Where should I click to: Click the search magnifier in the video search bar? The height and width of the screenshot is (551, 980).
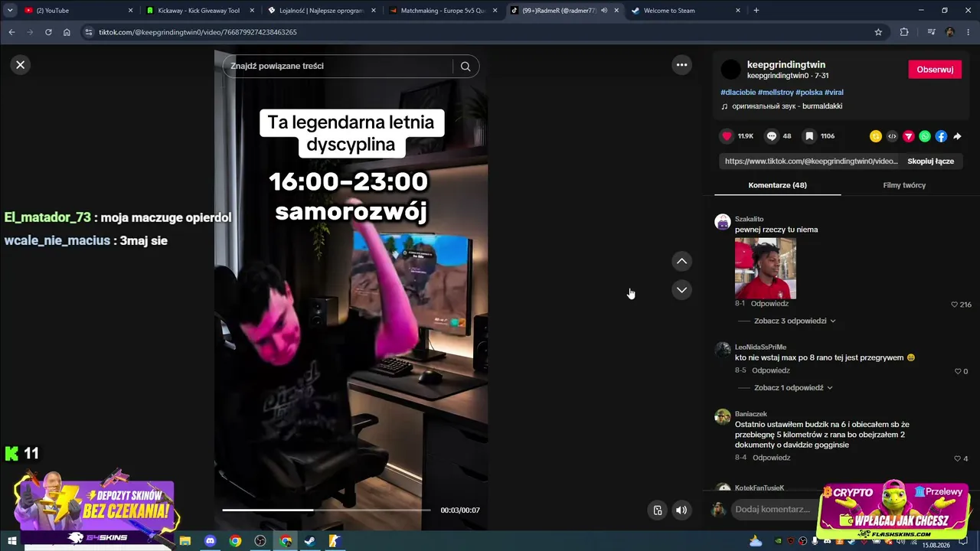coord(465,66)
